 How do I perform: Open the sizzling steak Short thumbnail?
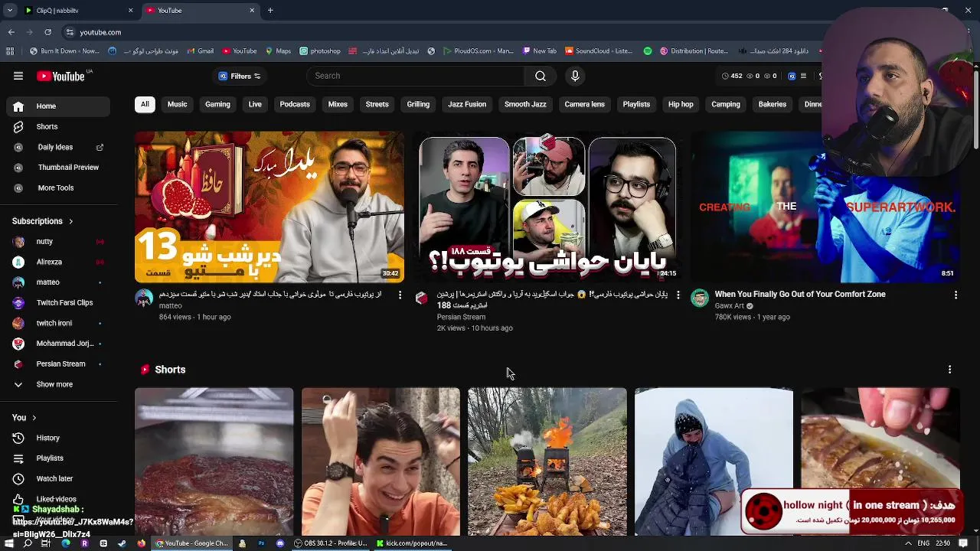(214, 461)
